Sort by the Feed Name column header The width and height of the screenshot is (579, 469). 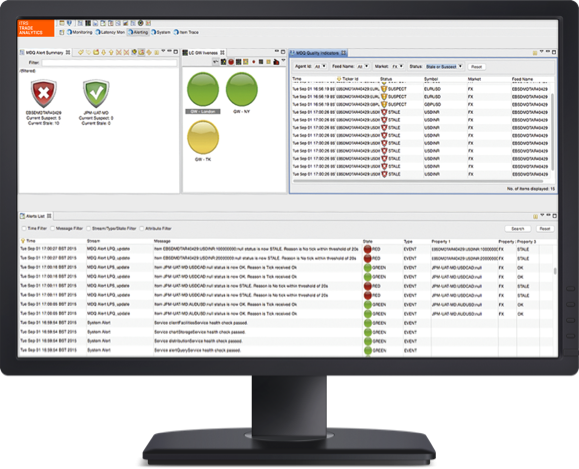[x=522, y=79]
